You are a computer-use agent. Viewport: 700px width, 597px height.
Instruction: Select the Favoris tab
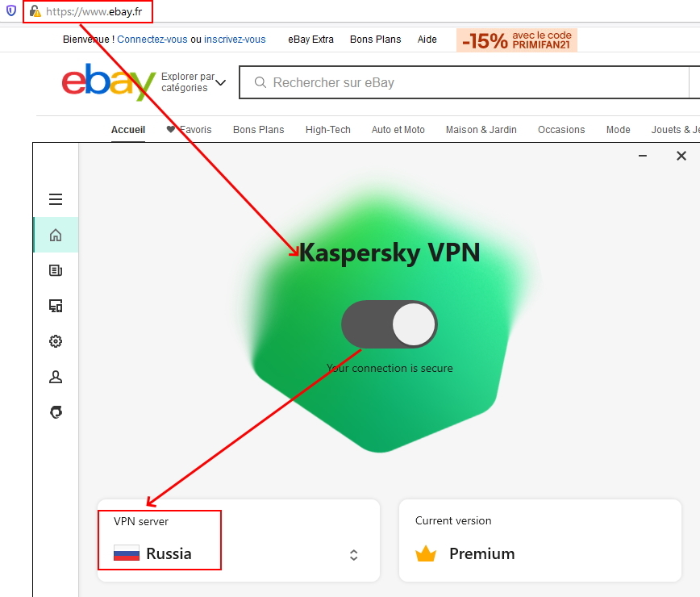[195, 130]
